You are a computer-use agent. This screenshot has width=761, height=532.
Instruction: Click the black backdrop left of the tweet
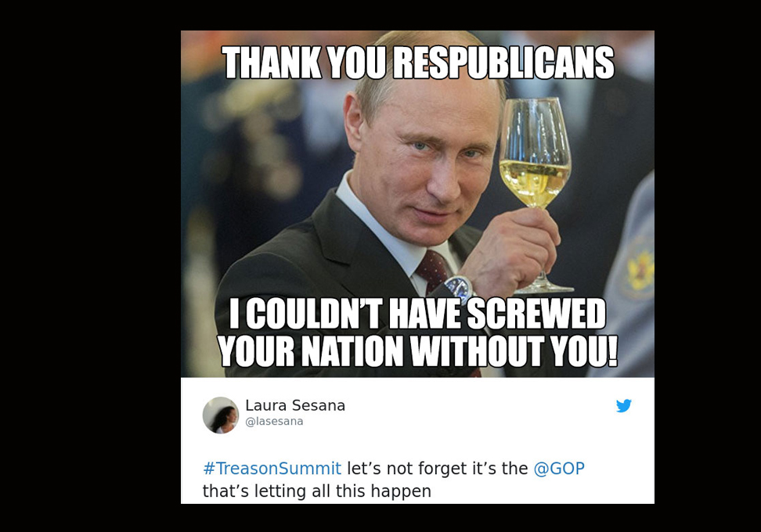(x=90, y=266)
